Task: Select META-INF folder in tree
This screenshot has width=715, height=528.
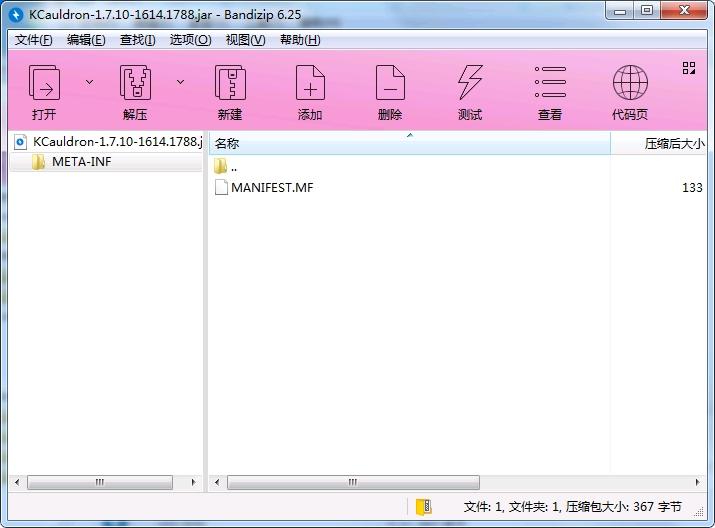Action: (x=107, y=162)
